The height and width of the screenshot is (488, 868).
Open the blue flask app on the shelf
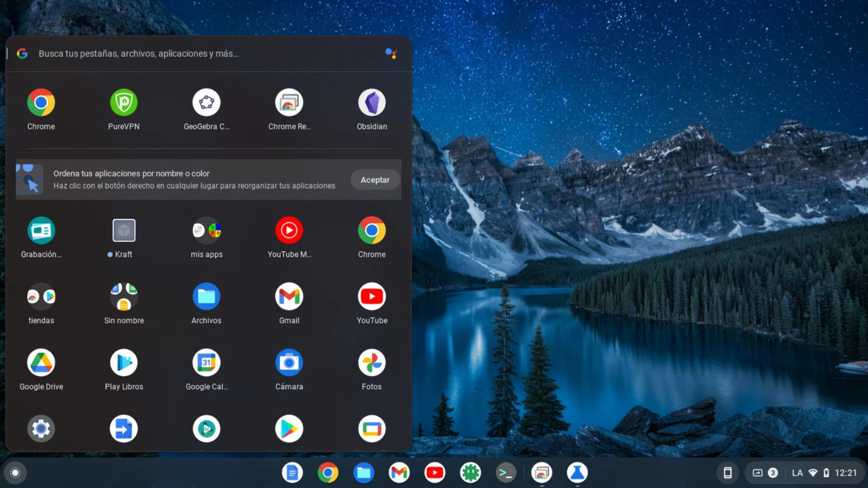click(x=577, y=473)
